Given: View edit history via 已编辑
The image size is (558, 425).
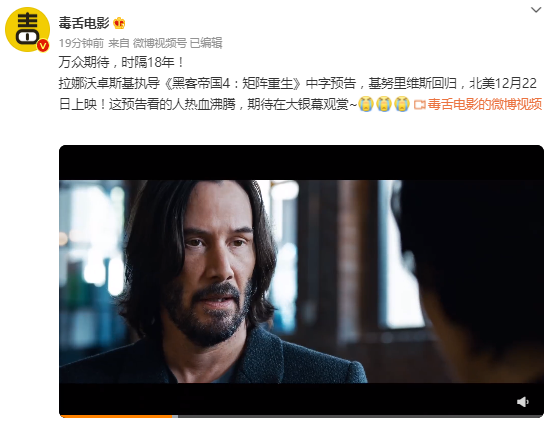Looking at the screenshot, I should coord(206,43).
